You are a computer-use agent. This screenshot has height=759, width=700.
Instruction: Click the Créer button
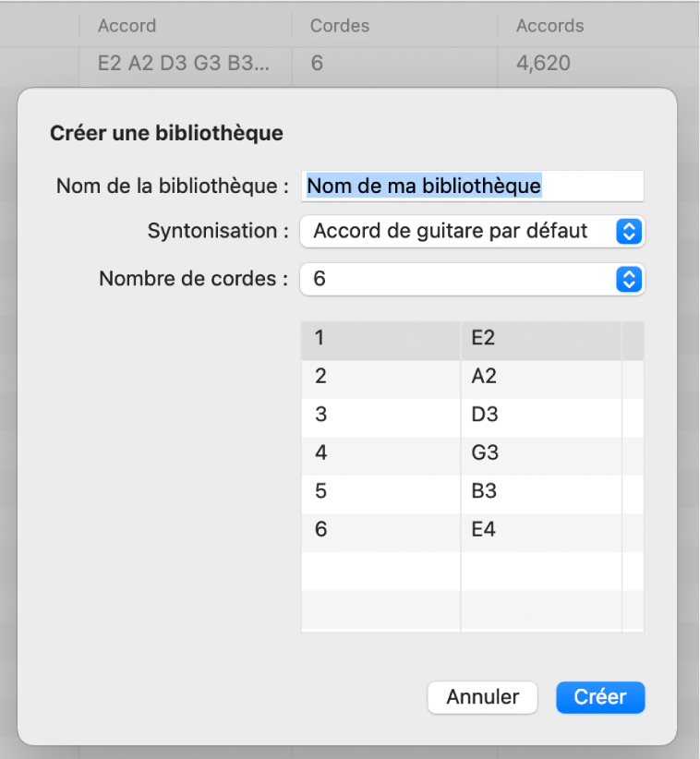coord(600,698)
